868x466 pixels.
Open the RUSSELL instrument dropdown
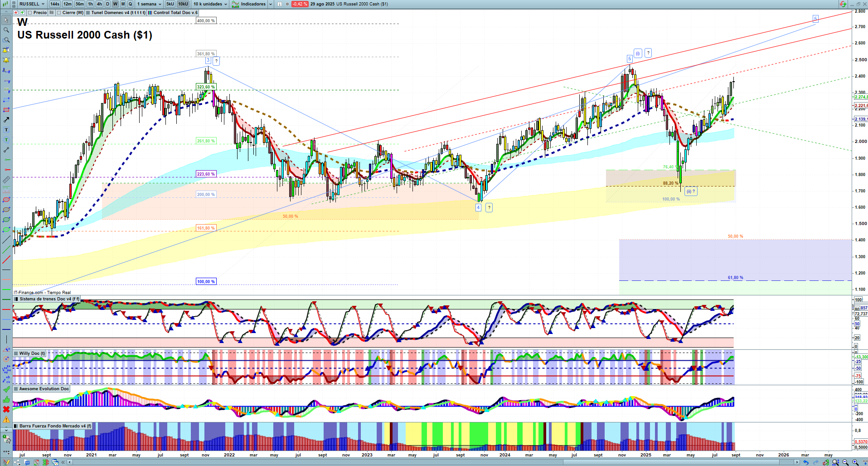pos(32,4)
